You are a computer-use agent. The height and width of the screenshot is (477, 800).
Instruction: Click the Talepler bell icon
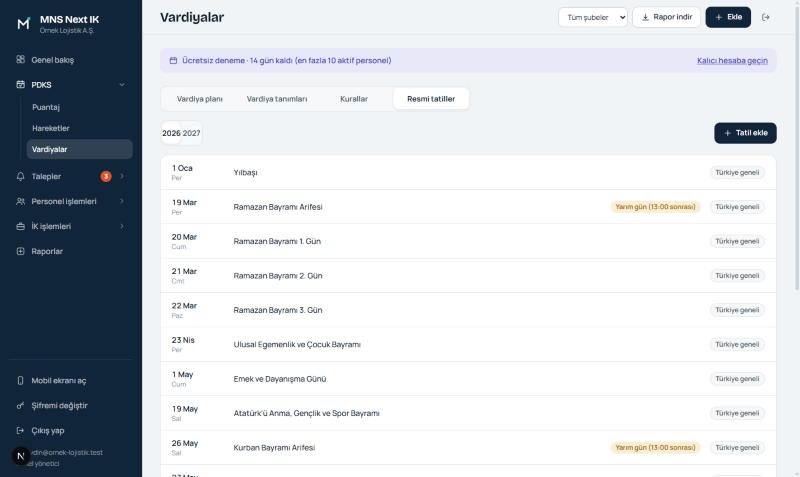tap(20, 176)
